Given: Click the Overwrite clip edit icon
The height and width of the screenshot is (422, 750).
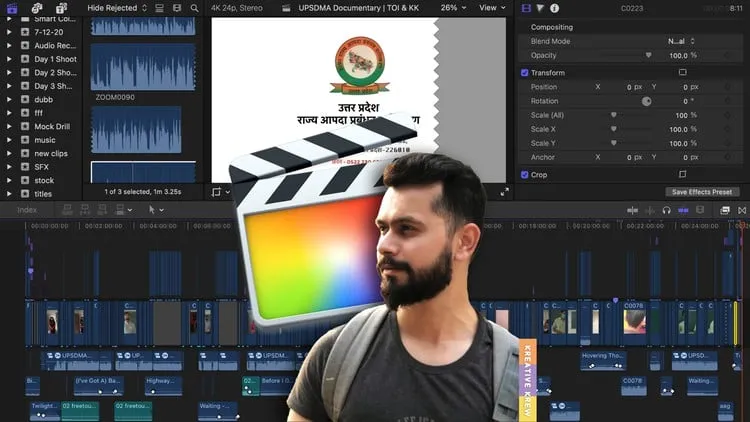Looking at the screenshot, I should [x=120, y=210].
